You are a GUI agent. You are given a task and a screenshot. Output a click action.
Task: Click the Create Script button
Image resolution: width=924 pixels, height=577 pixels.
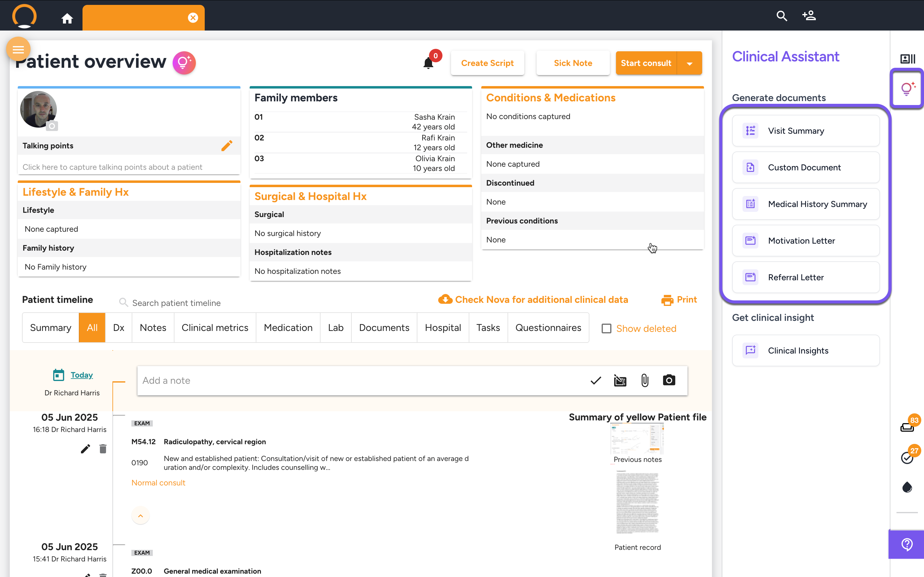[x=487, y=63]
